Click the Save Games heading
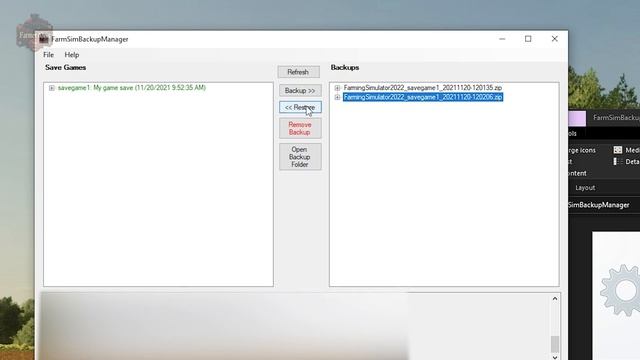Viewport: 640px width, 360px height. point(65,67)
